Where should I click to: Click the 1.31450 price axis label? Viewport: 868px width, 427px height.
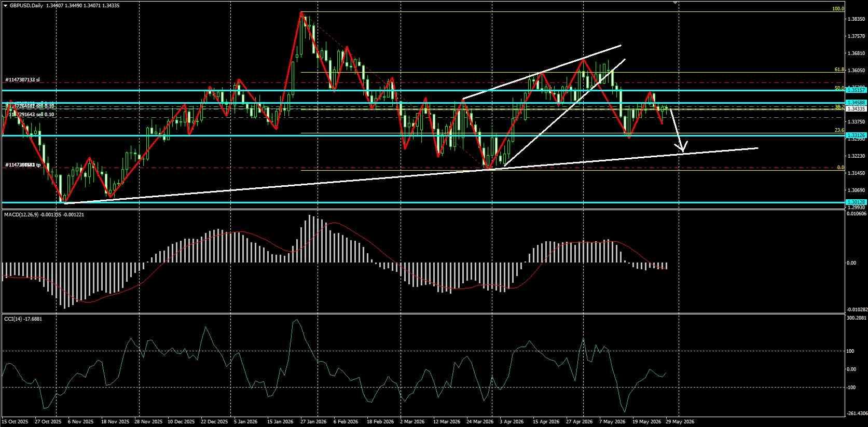[x=856, y=173]
